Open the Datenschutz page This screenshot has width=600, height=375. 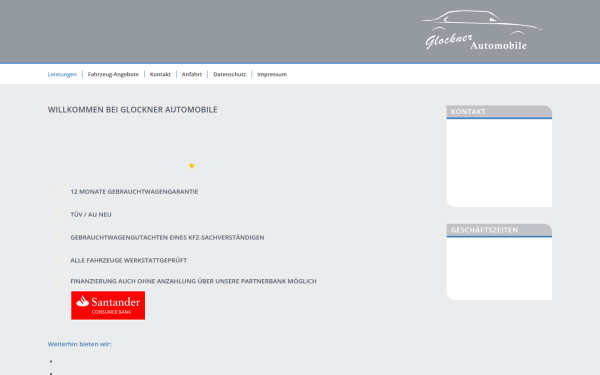[x=230, y=74]
